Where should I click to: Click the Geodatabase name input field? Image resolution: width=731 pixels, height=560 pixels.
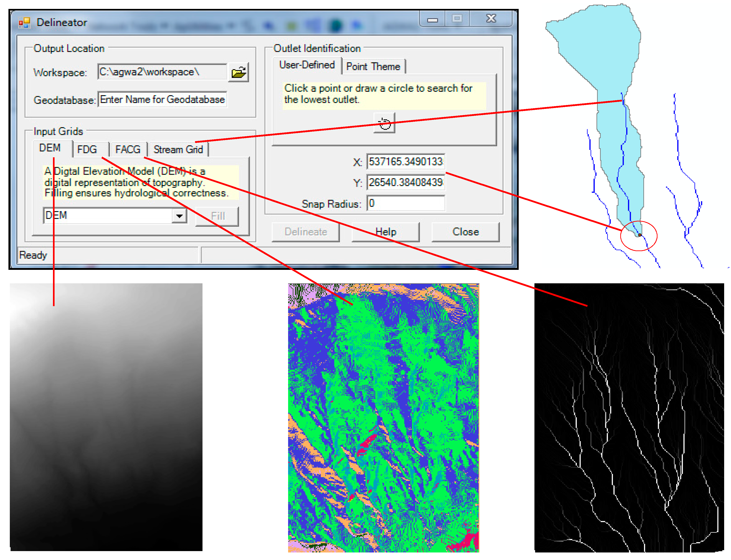[x=162, y=100]
